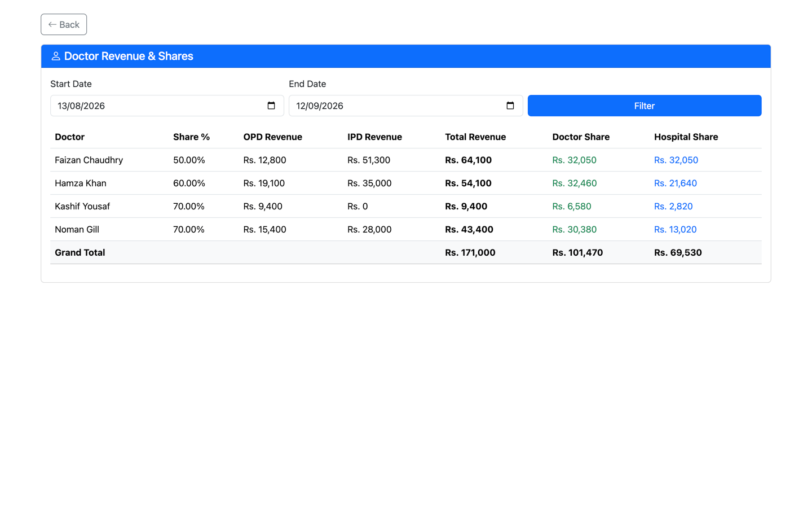Click OPD revenue Rs. 12,800

tap(264, 160)
